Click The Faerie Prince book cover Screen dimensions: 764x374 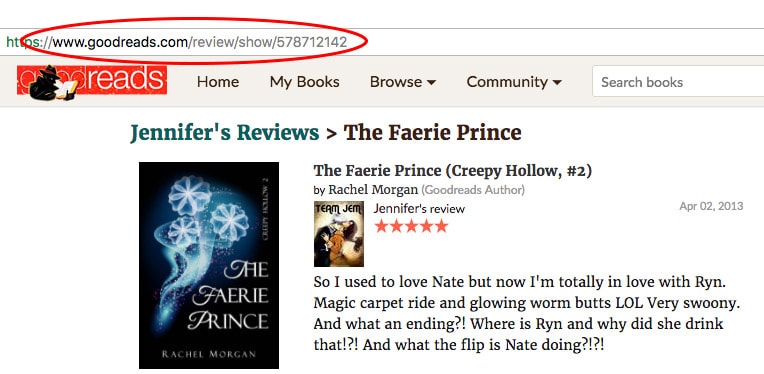(x=209, y=265)
